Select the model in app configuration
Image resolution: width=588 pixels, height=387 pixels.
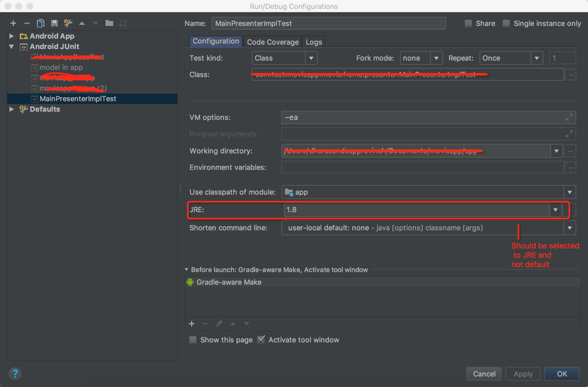61,68
